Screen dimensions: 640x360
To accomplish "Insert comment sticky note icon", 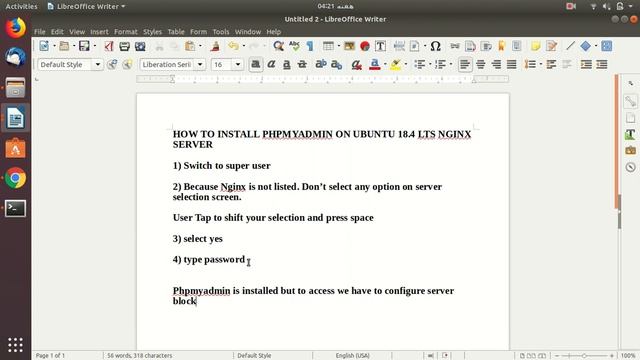I will (x=536, y=46).
